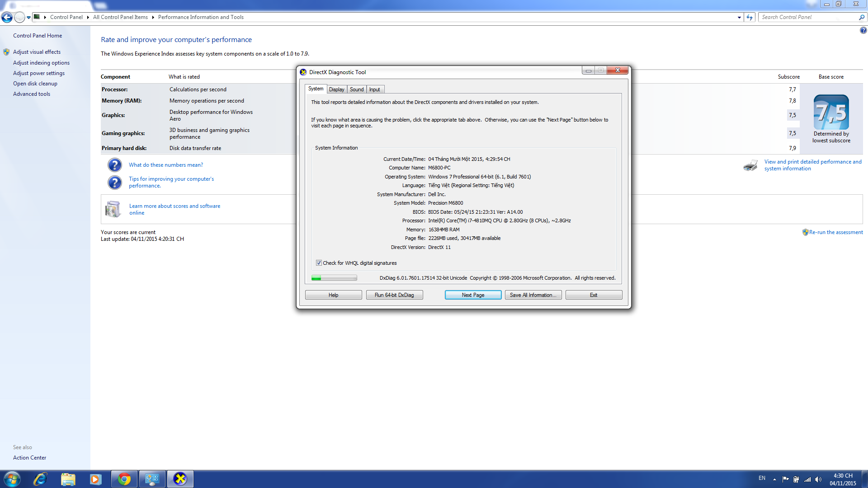This screenshot has width=868, height=488.
Task: Switch to the System tab in DxDiag
Action: coord(316,89)
